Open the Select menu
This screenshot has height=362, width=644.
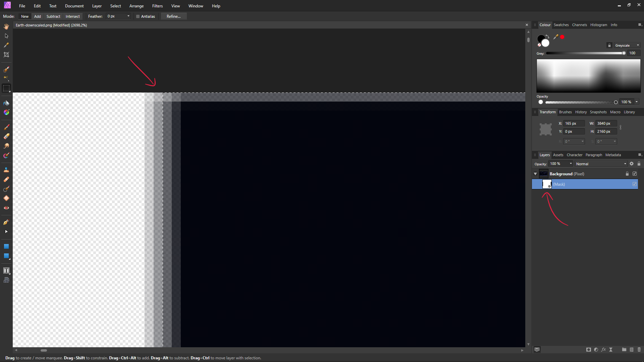pos(115,6)
